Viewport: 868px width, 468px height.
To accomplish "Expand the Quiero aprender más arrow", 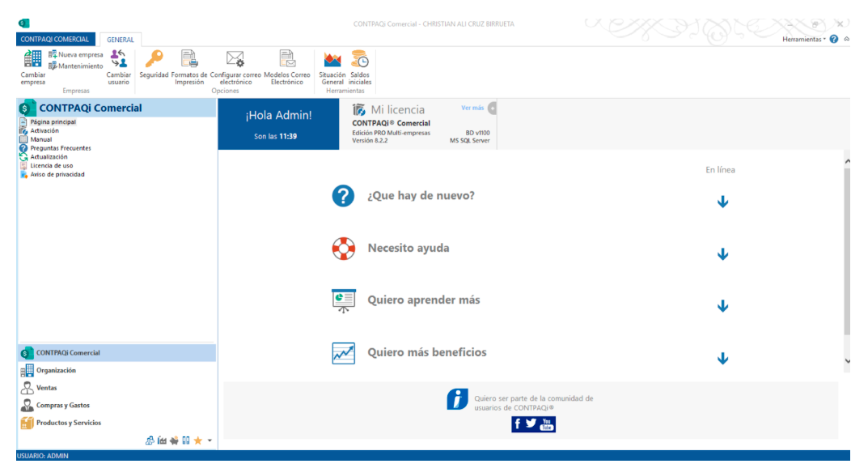I will [x=722, y=306].
